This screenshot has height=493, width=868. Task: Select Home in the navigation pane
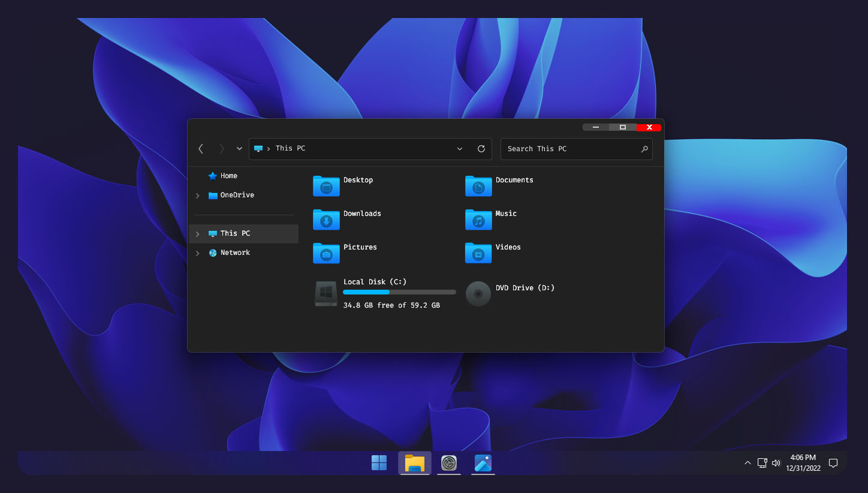229,176
